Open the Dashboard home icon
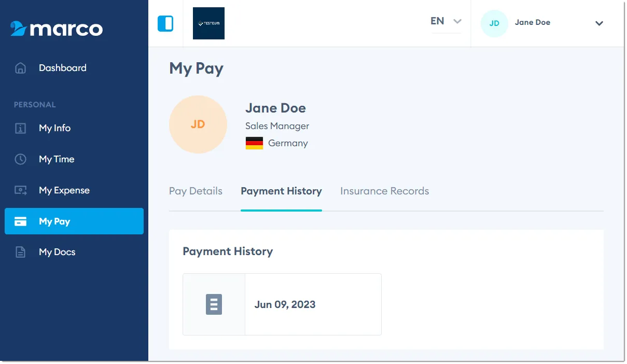The height and width of the screenshot is (364, 627). pyautogui.click(x=20, y=68)
